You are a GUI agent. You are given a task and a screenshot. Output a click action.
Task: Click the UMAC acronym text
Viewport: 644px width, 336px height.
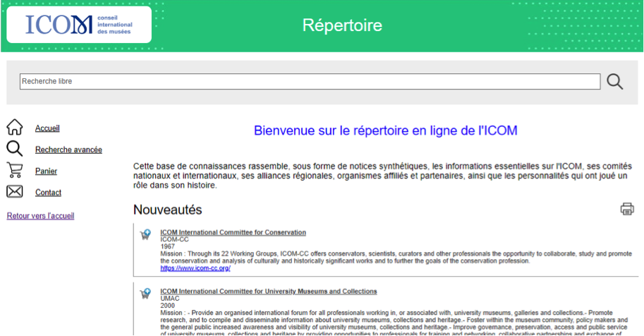(x=169, y=298)
